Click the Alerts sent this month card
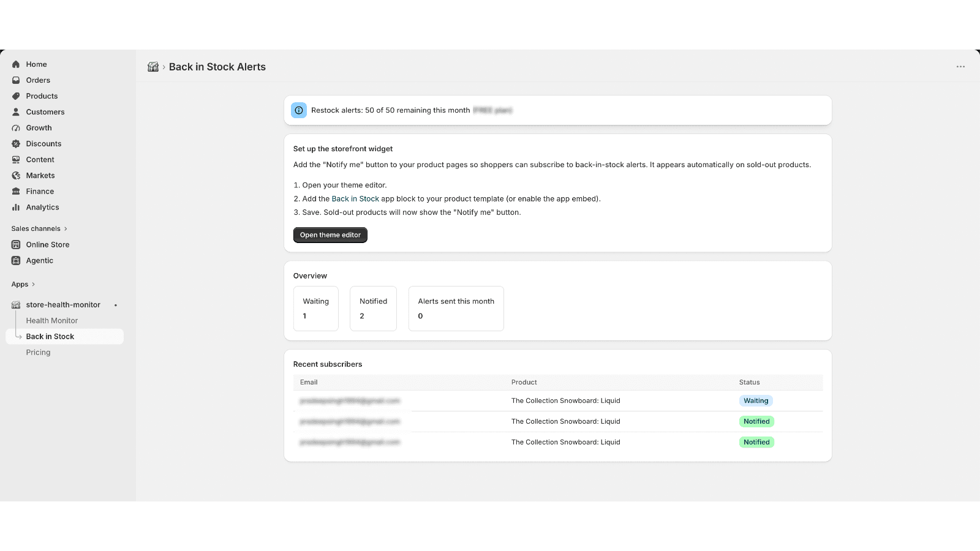980x551 pixels. (x=456, y=309)
